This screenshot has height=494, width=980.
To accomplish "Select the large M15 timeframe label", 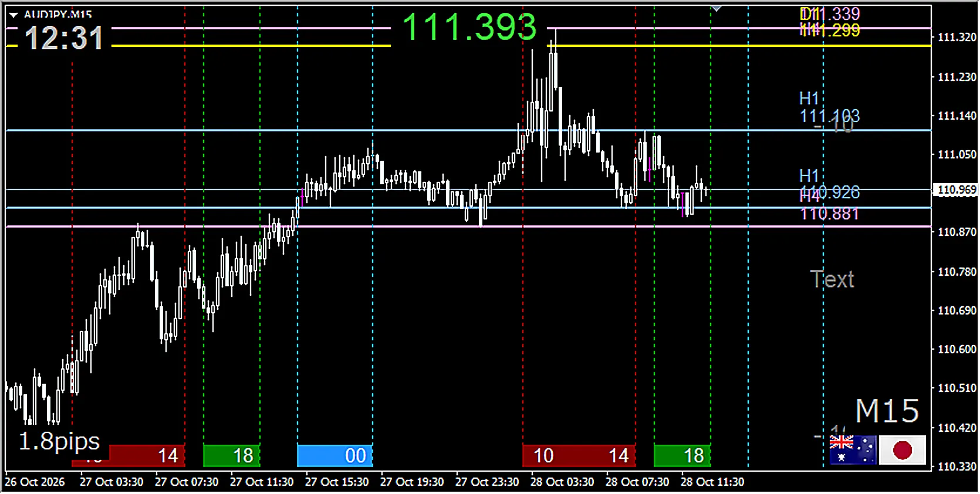I will 887,411.
